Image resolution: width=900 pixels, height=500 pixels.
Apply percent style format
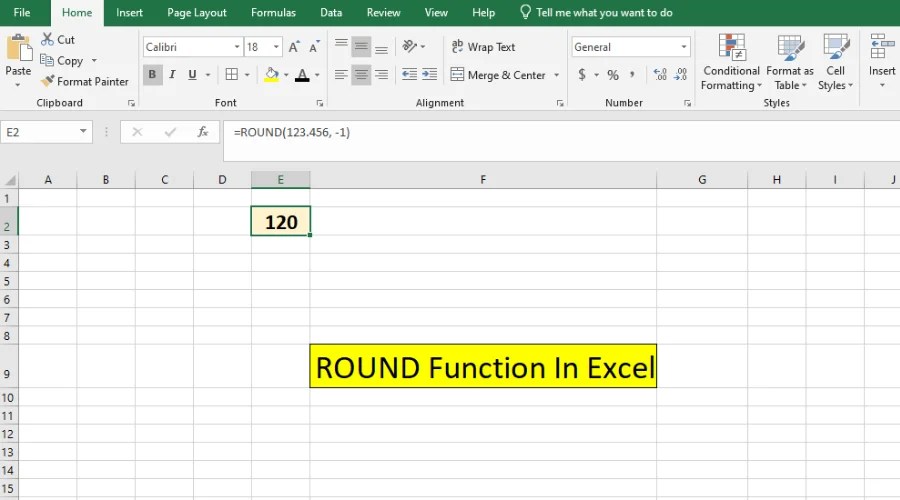613,75
